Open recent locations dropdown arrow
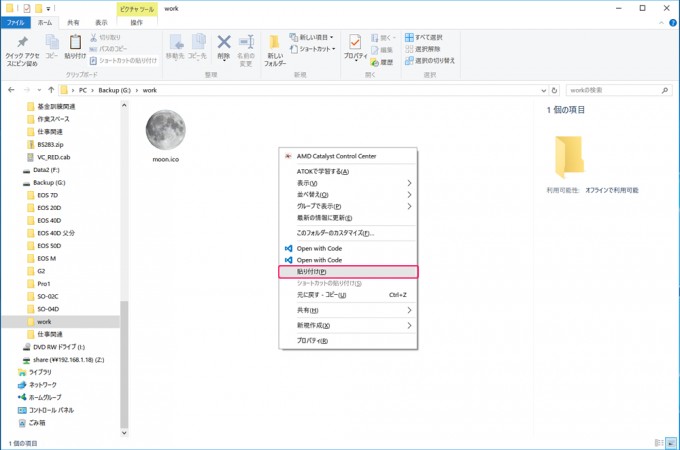This screenshot has width=680, height=450. coord(39,90)
